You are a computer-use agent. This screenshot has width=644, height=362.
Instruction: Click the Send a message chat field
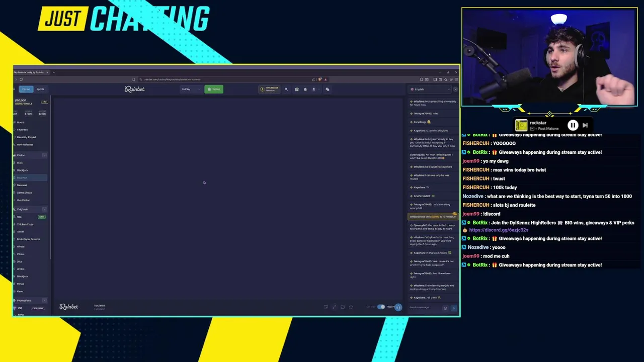(425, 308)
